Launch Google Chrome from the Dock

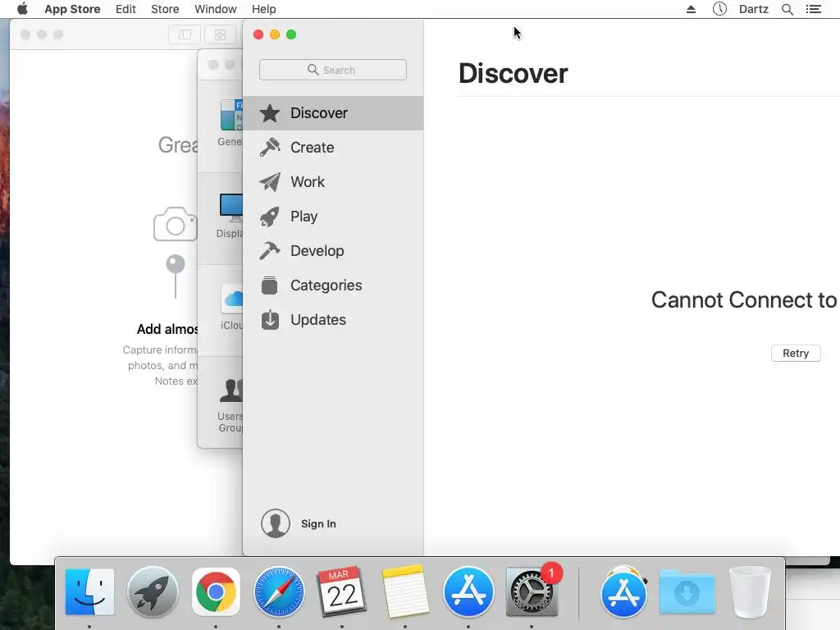point(216,592)
